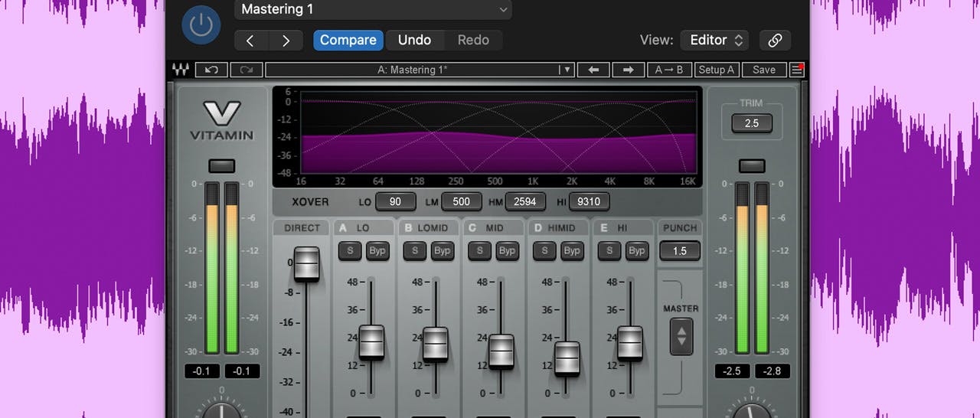Click the HIMID band fader handle

pos(567,358)
